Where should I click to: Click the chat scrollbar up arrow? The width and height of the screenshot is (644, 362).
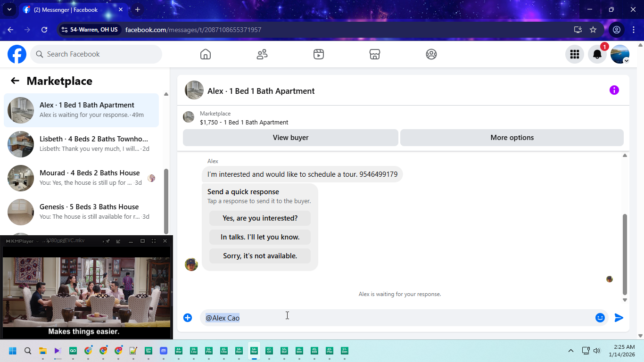point(625,155)
